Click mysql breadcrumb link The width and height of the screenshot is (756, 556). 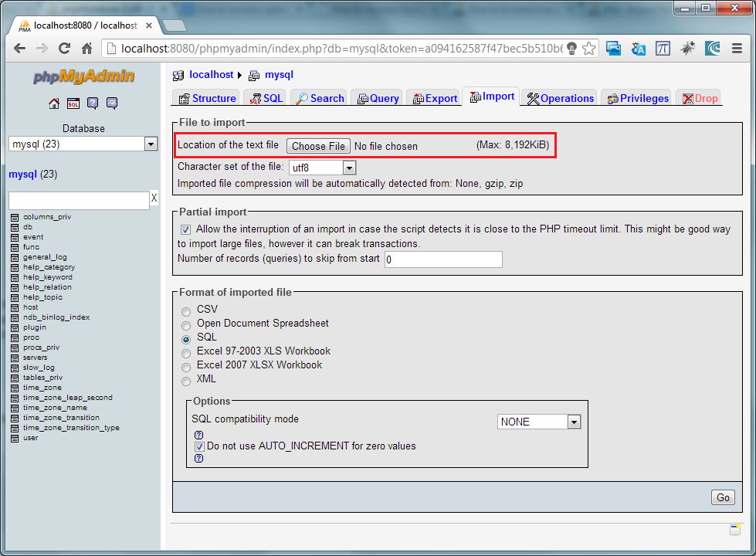pyautogui.click(x=280, y=75)
